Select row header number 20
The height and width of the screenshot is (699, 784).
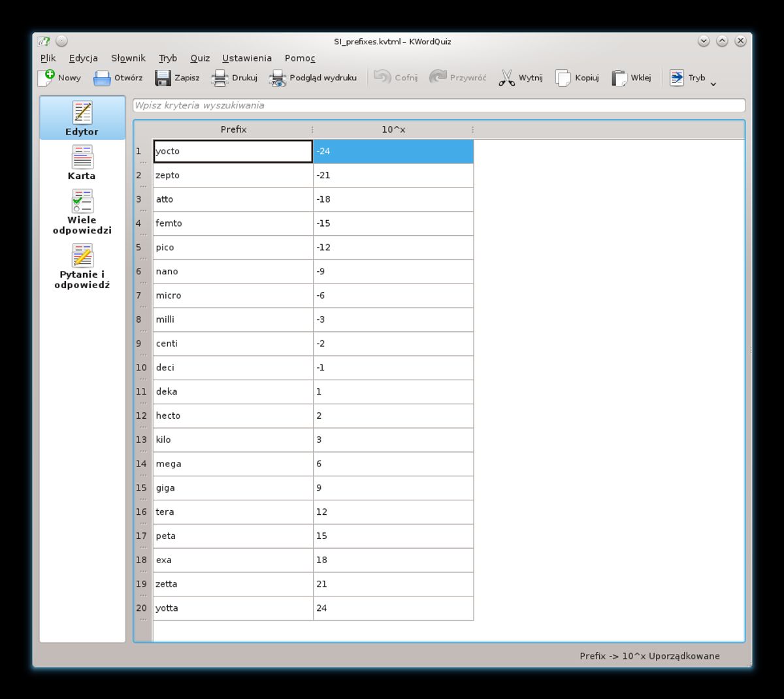pyautogui.click(x=142, y=608)
